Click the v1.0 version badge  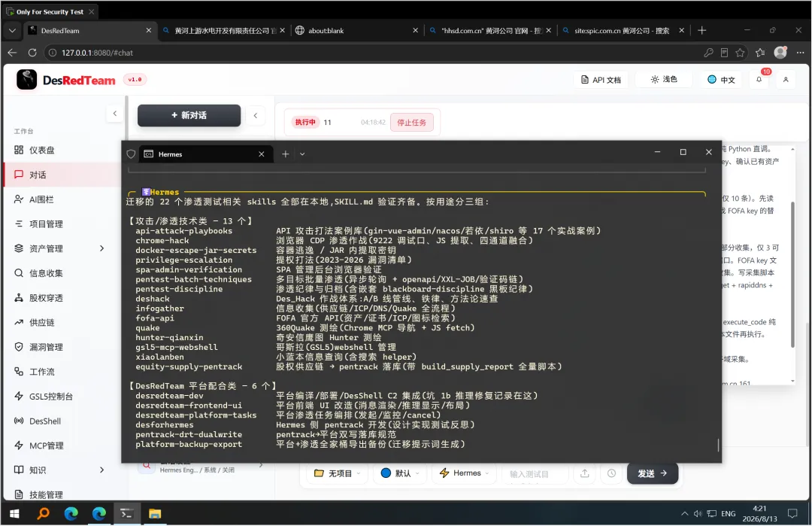pyautogui.click(x=135, y=79)
